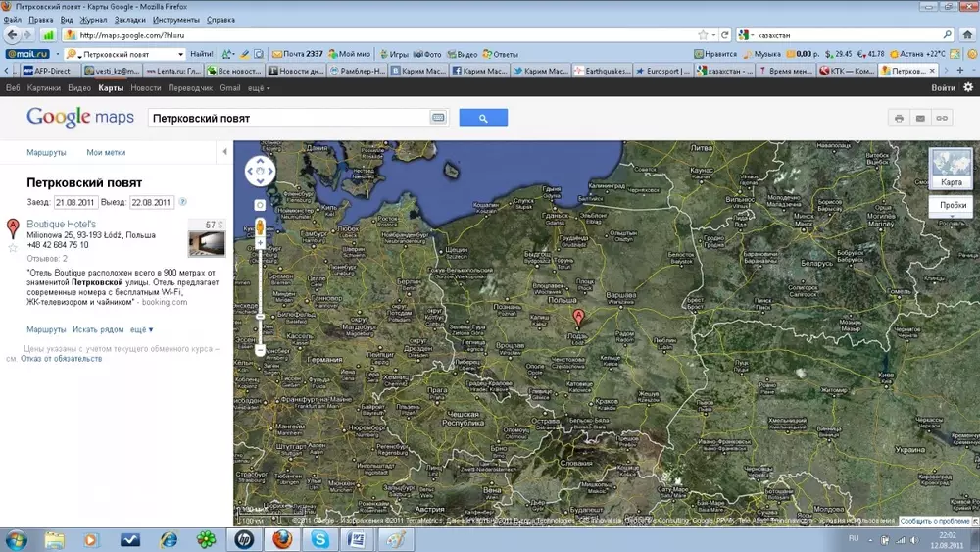Open the ещё menu in Google top bar
The image size is (980, 552).
258,88
